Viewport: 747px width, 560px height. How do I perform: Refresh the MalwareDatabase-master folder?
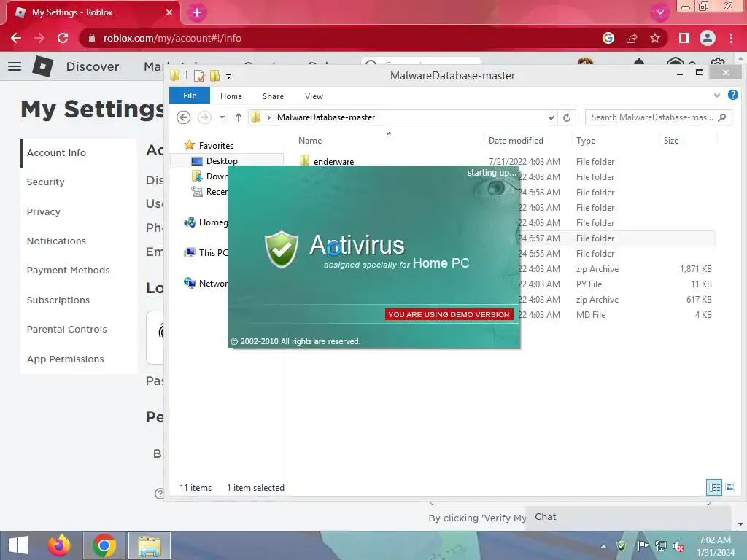click(567, 117)
